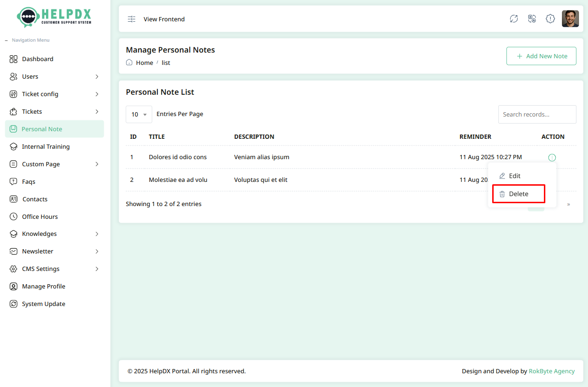The width and height of the screenshot is (588, 387).
Task: Open action menu for note ID 1
Action: click(551, 158)
